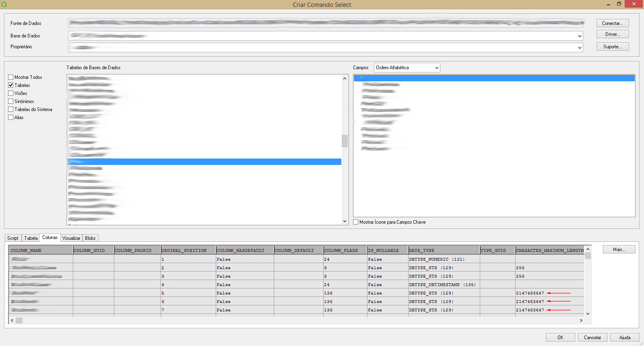Click the Conectar... button
The width and height of the screenshot is (644, 346).
(613, 23)
